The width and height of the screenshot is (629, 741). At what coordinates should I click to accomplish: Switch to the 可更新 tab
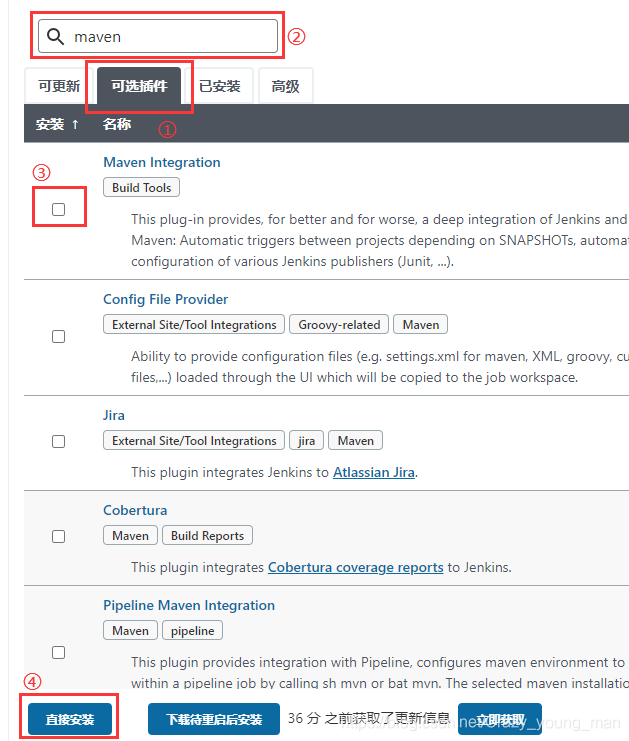[59, 86]
